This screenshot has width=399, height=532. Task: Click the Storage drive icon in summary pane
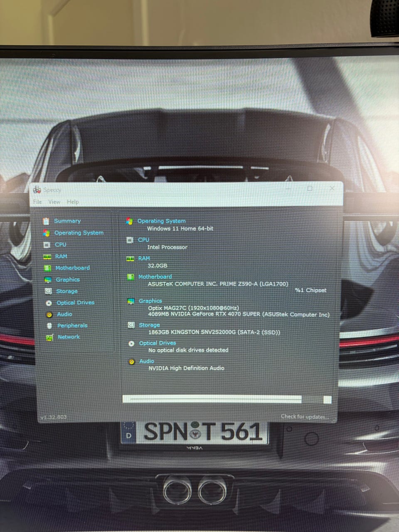tap(131, 325)
